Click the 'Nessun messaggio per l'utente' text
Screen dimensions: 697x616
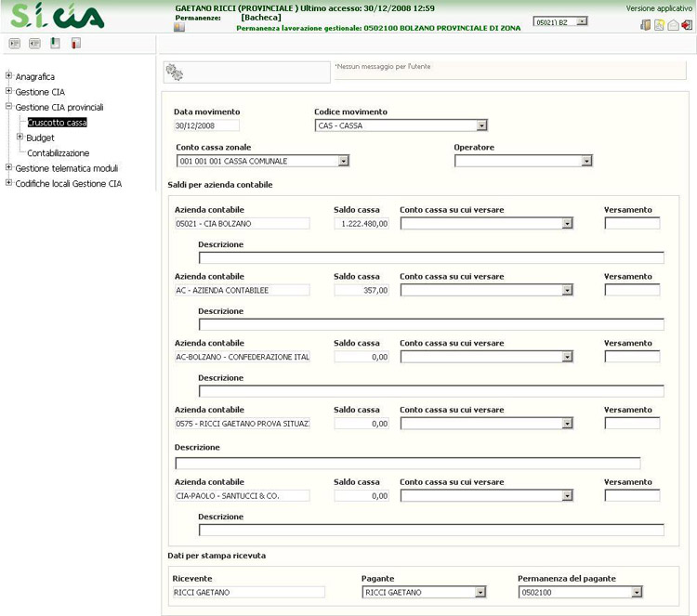383,67
